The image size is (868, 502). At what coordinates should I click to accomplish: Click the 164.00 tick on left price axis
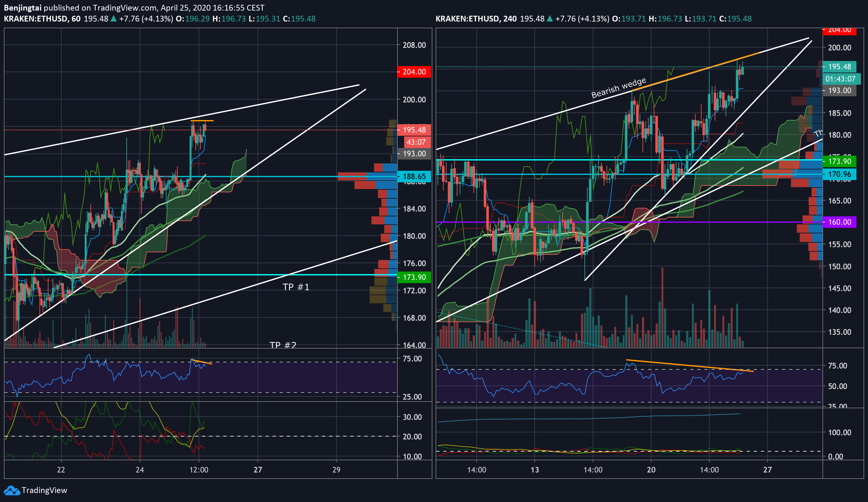pyautogui.click(x=414, y=345)
